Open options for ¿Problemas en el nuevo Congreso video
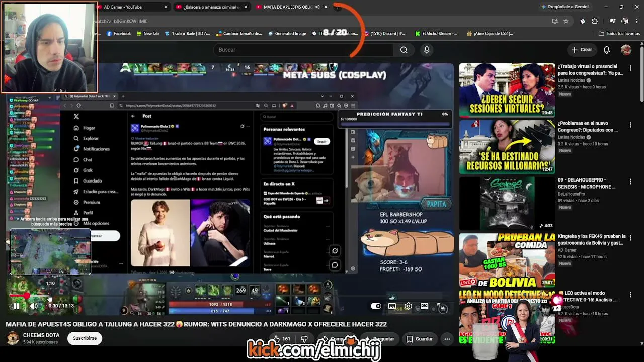 coord(630,125)
